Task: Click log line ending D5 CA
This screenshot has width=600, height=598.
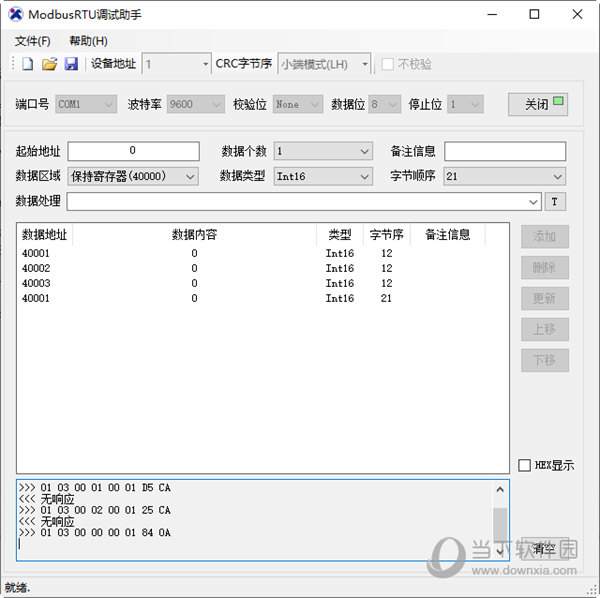Action: point(95,487)
